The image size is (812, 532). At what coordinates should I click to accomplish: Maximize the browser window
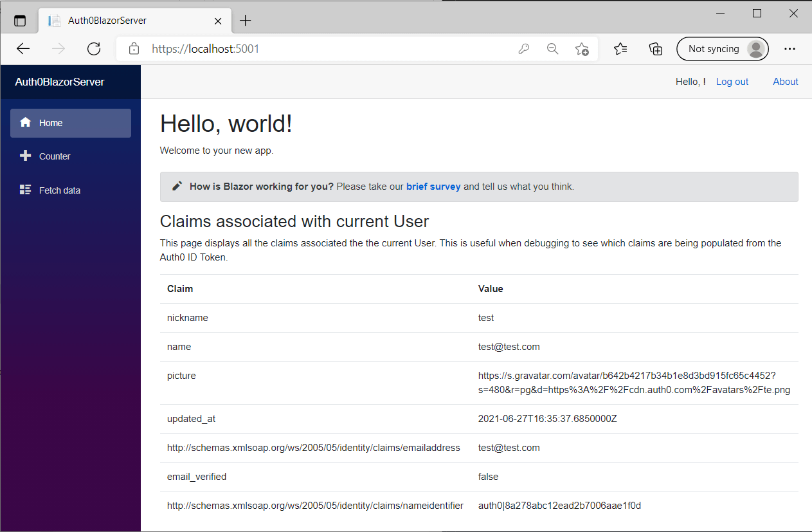[x=757, y=13]
